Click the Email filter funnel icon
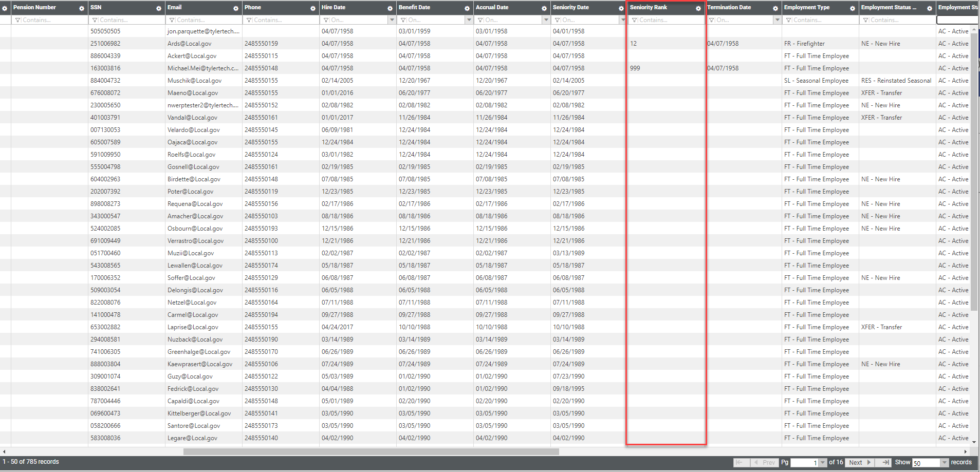Screen dimensions: 980x472 172,20
